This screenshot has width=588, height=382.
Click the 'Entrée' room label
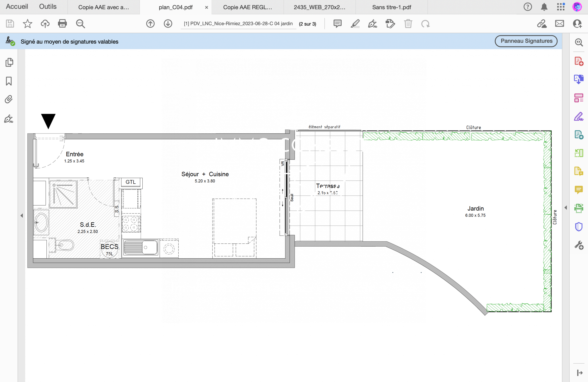pyautogui.click(x=75, y=154)
